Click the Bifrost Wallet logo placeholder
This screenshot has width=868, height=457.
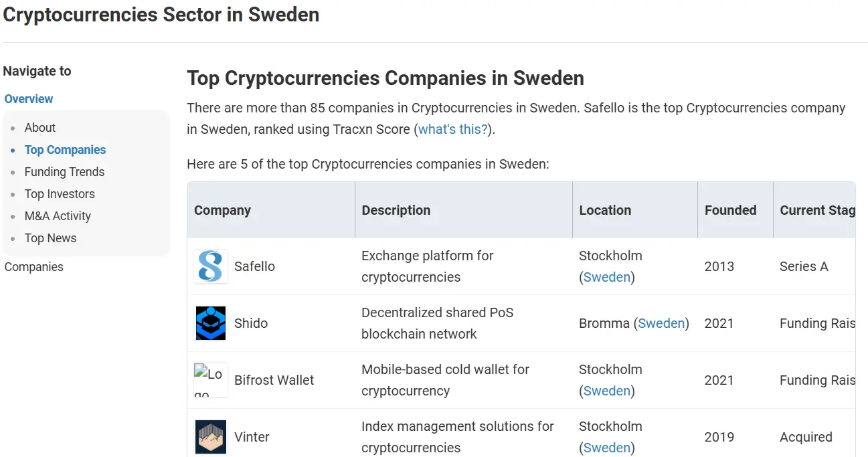(x=211, y=380)
